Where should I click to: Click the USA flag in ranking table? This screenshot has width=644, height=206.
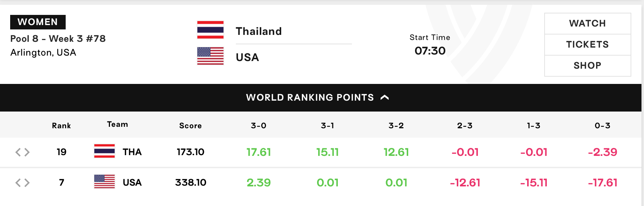pos(104,182)
